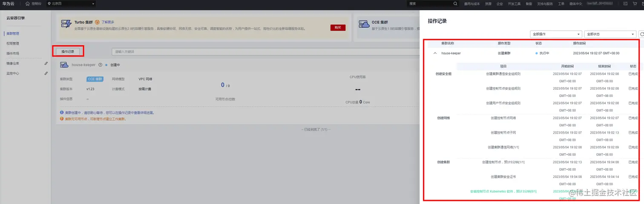Image resolution: width=644 pixels, height=204 pixels.
Task: Click the VPC 网络 value
Action: (x=145, y=79)
